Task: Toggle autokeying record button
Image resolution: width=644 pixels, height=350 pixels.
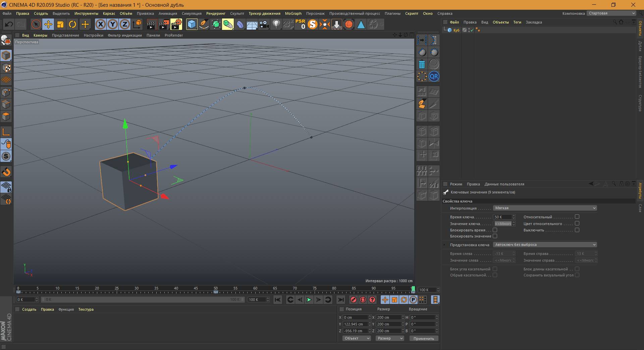Action: [x=363, y=300]
